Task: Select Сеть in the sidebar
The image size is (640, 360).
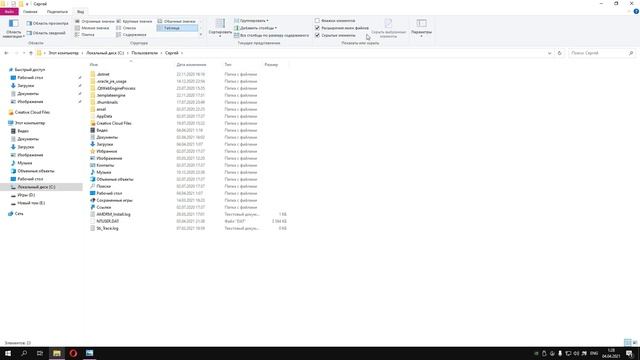Action: (x=19, y=213)
